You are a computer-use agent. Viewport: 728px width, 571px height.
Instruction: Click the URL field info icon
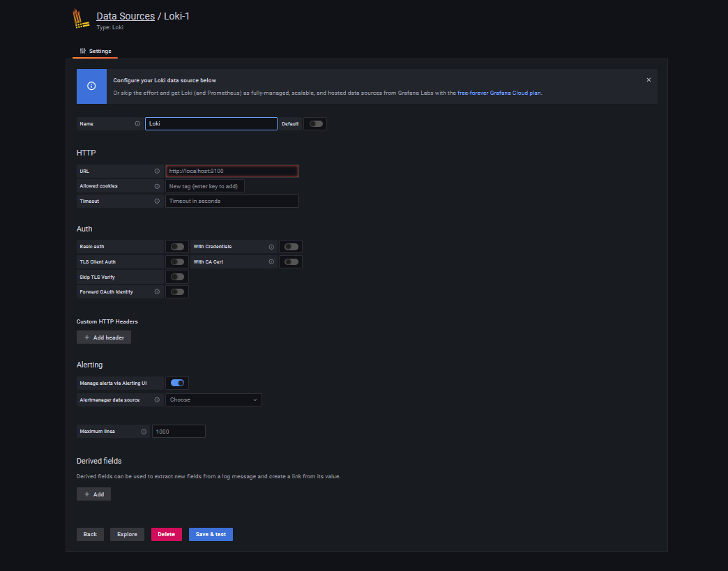[x=157, y=171]
